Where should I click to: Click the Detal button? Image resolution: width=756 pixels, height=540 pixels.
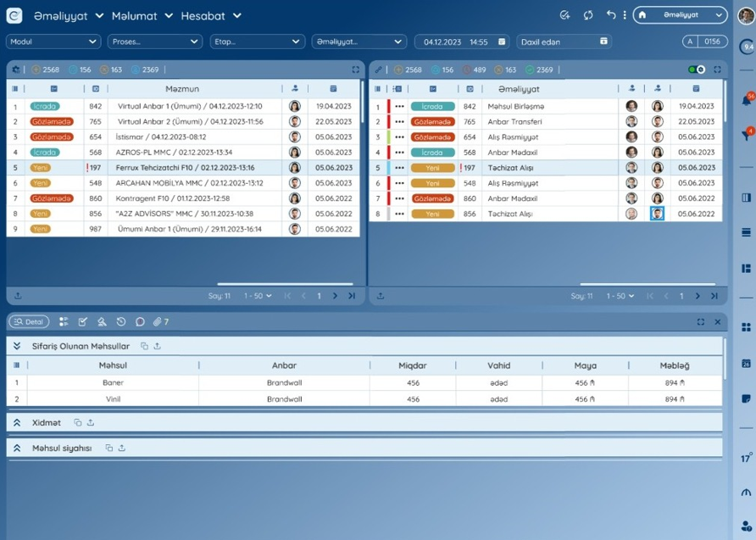pyautogui.click(x=29, y=322)
